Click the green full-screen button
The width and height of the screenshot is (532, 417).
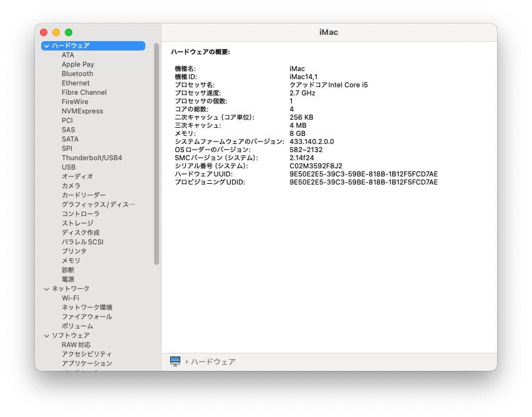69,32
